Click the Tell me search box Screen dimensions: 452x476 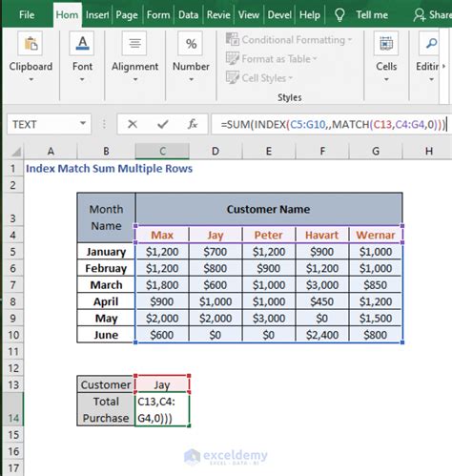coord(372,14)
